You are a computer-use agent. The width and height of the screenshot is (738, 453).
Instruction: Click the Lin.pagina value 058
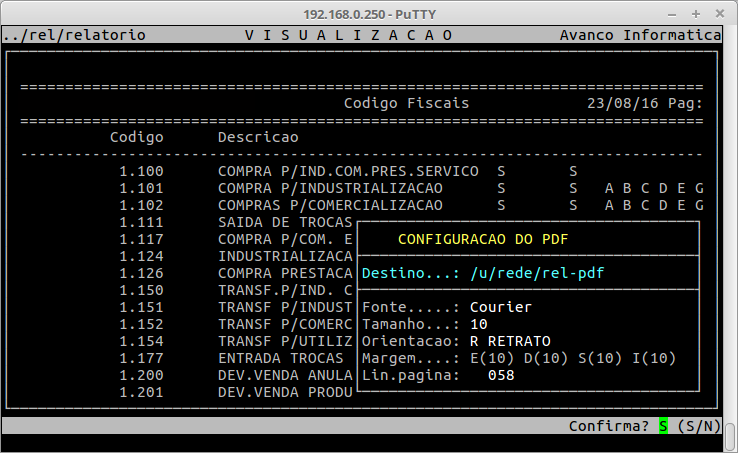(x=501, y=375)
